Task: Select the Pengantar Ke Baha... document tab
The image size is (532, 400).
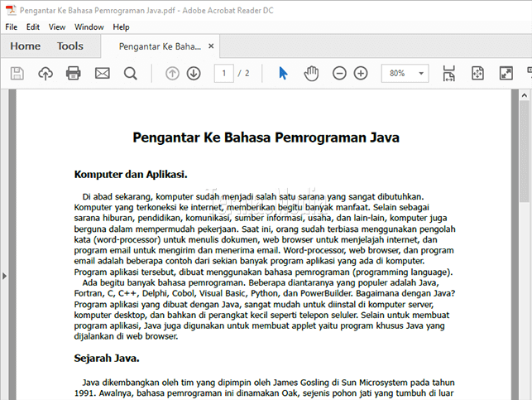Action: 160,46
